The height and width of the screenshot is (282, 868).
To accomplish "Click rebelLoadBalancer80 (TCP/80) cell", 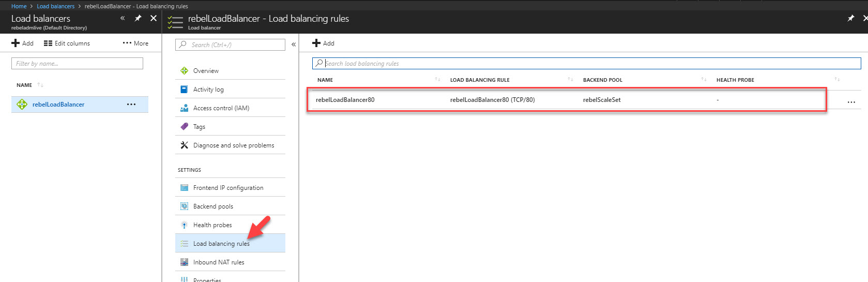I will [492, 100].
